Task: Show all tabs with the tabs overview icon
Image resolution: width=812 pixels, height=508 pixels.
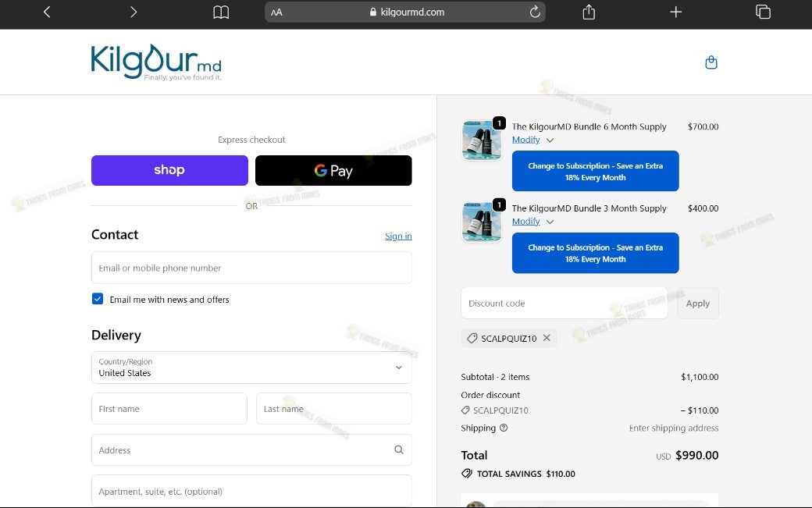Action: [x=763, y=12]
